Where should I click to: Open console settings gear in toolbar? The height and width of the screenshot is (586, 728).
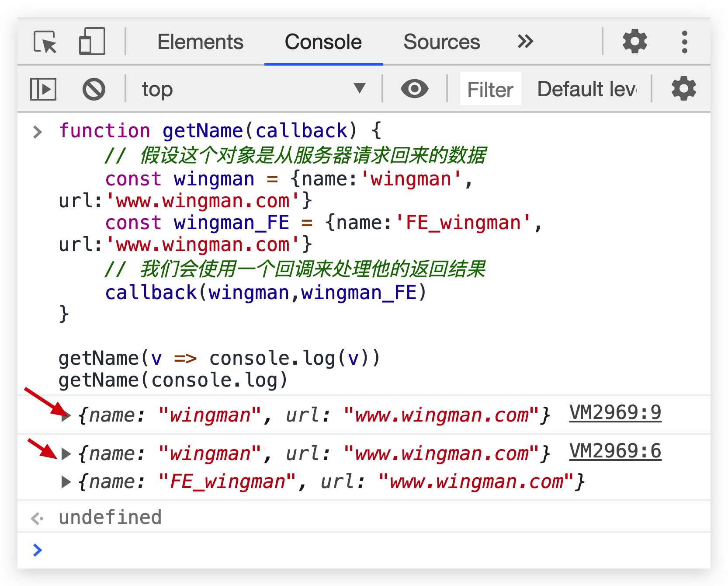(683, 89)
